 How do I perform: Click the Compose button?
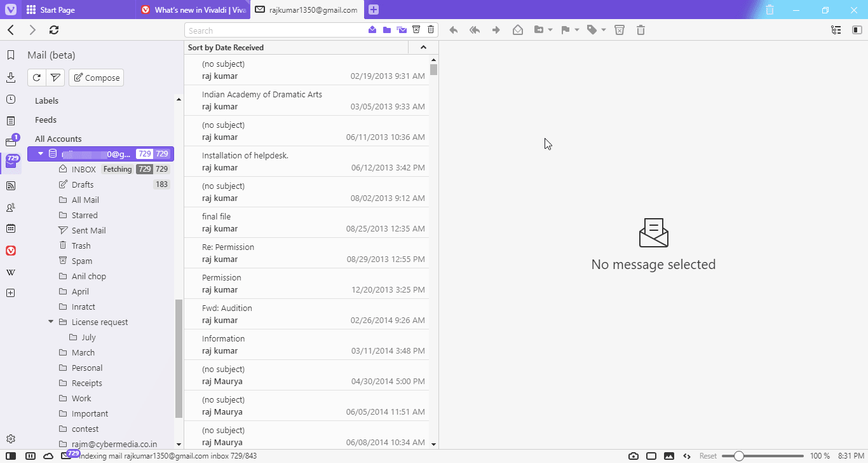[x=96, y=77]
